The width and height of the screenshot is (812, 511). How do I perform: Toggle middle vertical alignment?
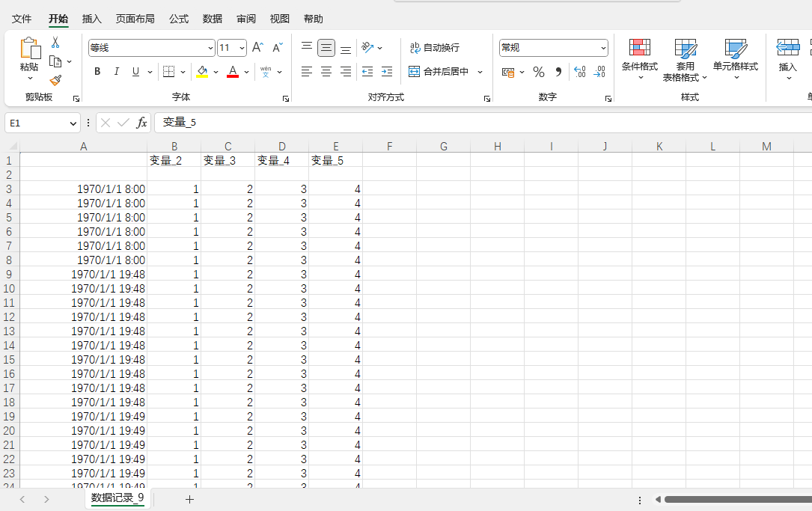(x=326, y=48)
